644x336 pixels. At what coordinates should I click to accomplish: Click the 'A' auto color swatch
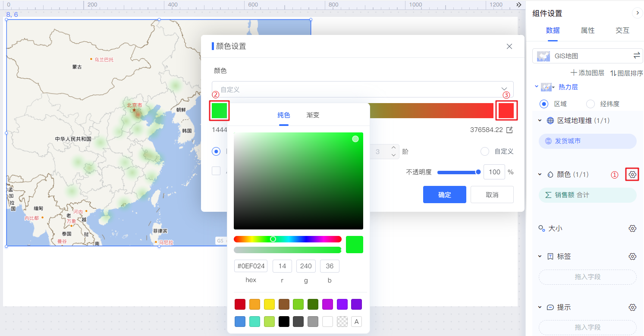pyautogui.click(x=356, y=321)
